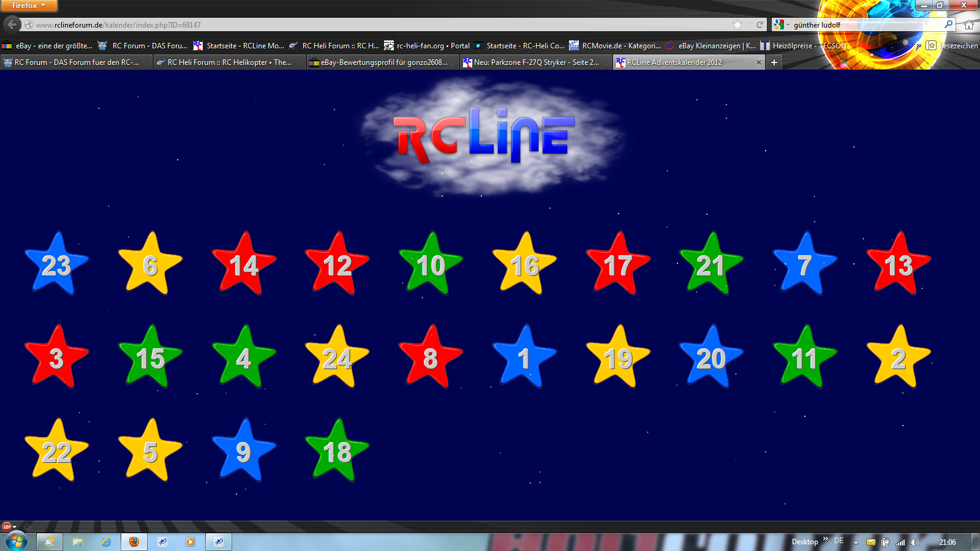Open a new browser tab

(x=774, y=62)
